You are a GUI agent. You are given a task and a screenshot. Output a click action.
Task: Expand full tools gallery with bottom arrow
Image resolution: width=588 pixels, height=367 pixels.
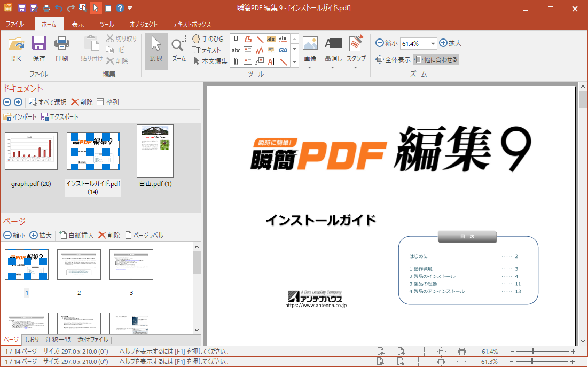point(294,61)
